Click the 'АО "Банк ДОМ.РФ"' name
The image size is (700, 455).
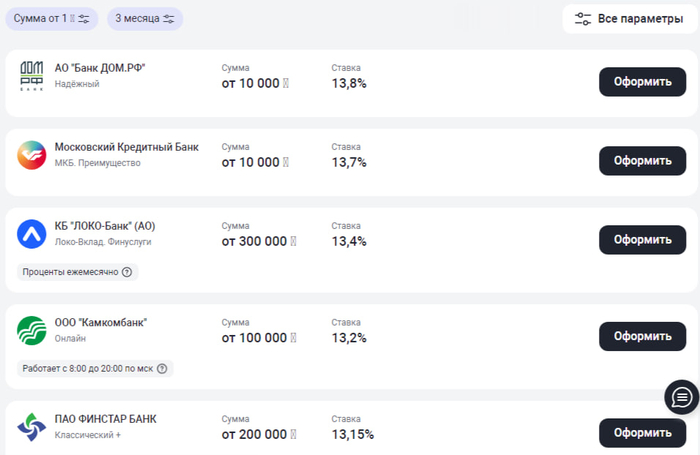tap(100, 68)
